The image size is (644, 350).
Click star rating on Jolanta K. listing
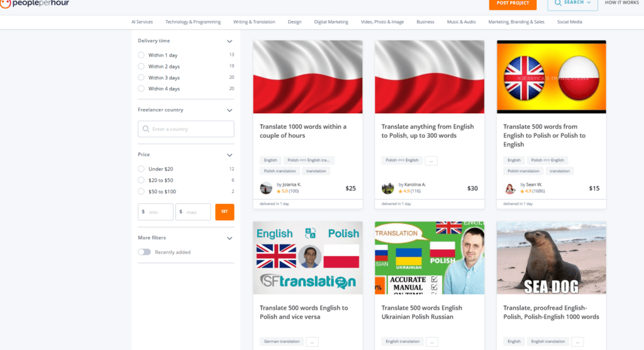pos(279,191)
